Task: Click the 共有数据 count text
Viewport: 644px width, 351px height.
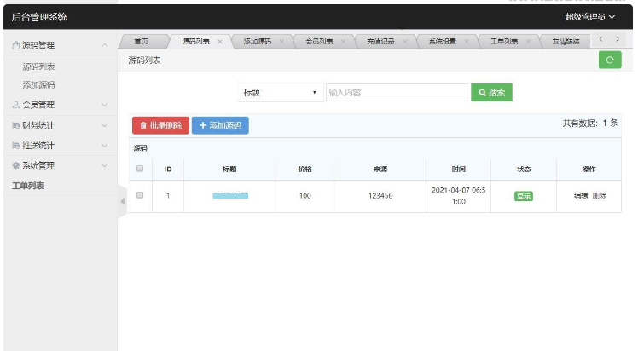Action: 590,123
